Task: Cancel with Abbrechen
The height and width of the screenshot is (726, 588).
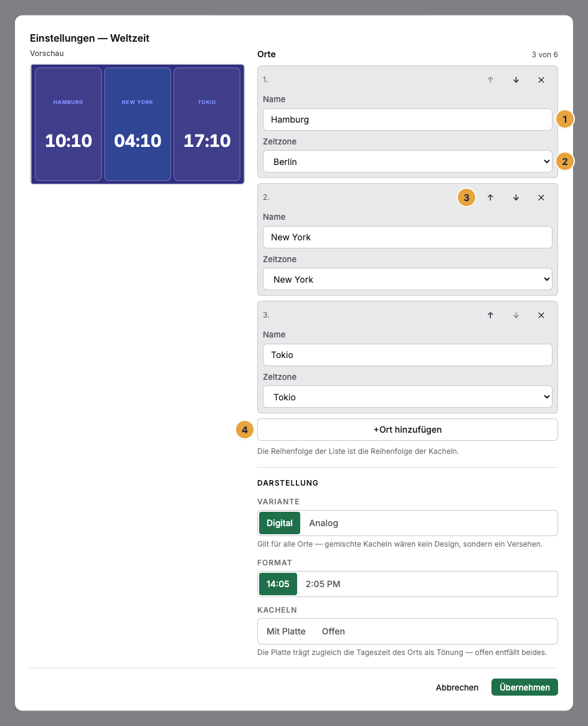Action: [457, 687]
